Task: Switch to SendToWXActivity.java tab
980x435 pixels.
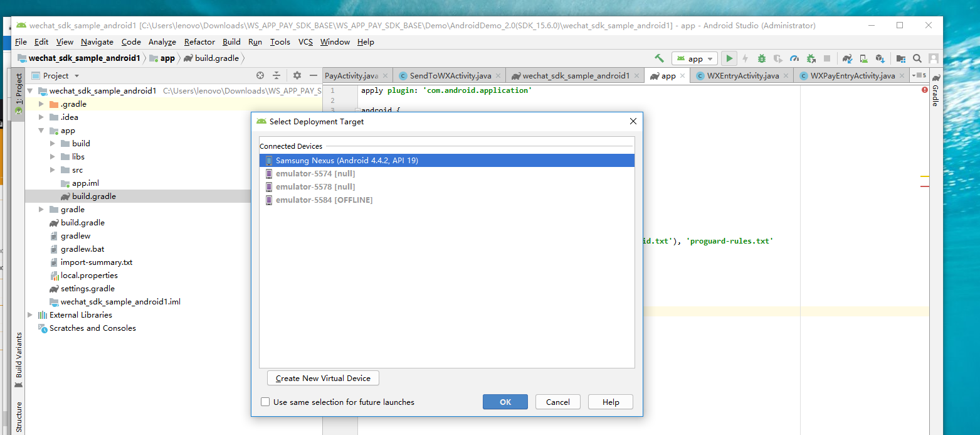Action: (450, 75)
